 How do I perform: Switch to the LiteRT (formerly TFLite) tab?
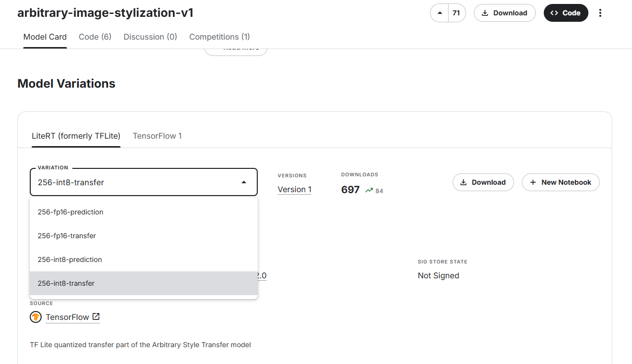(76, 136)
